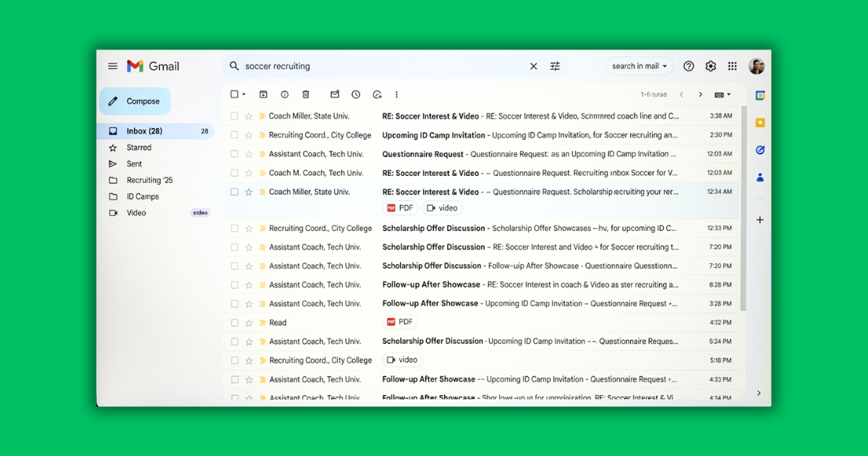This screenshot has width=868, height=456.
Task: Open PDF attachment on 12:34 AM email
Action: point(400,208)
